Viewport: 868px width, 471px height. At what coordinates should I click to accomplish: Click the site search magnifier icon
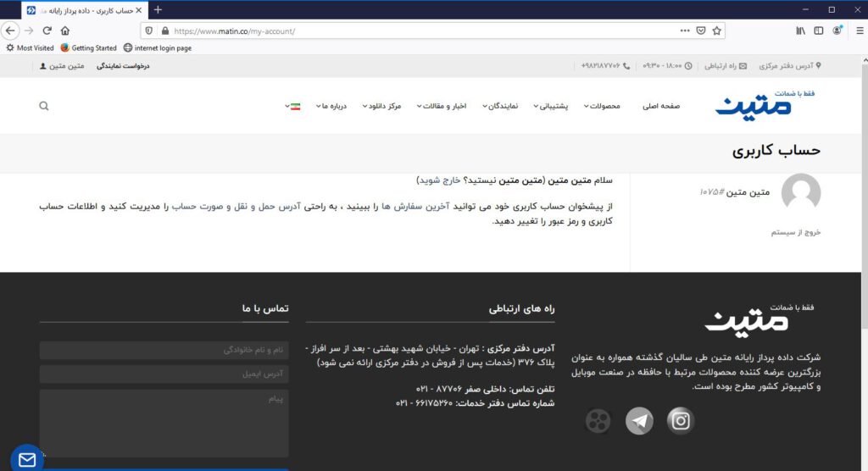coord(44,106)
